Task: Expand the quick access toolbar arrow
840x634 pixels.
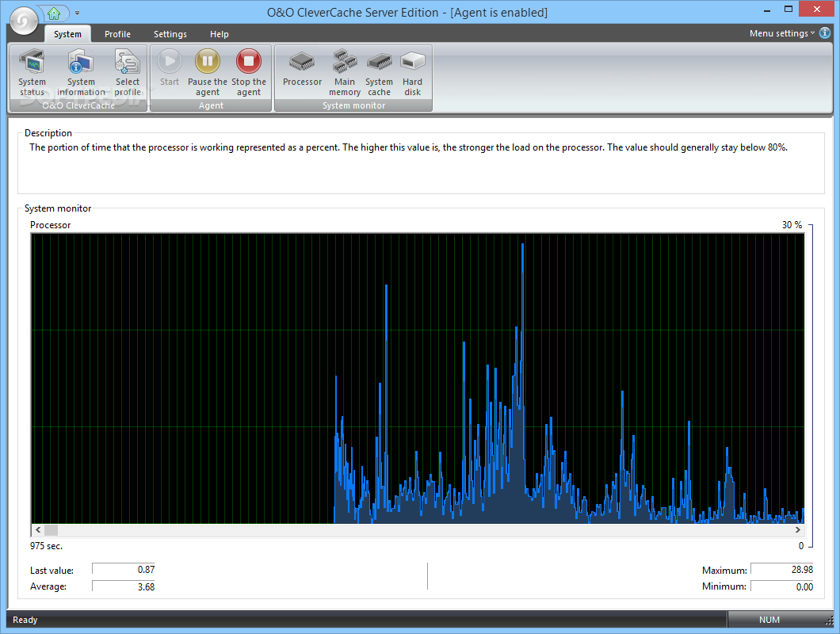Action: (78, 13)
